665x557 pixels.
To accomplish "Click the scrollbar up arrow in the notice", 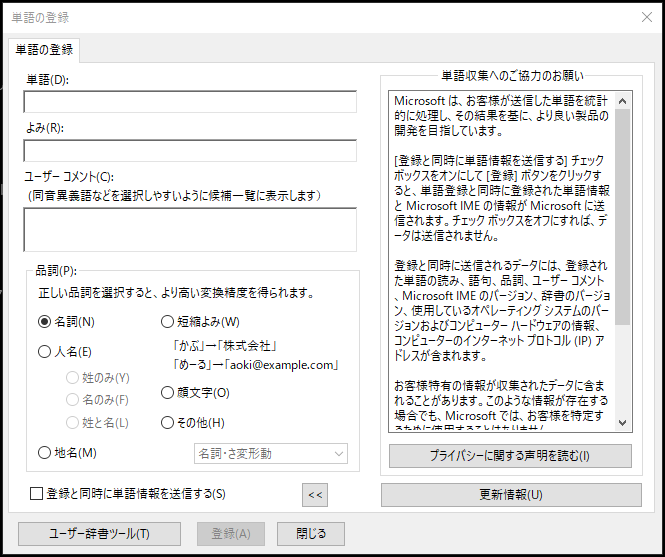I will point(623,101).
